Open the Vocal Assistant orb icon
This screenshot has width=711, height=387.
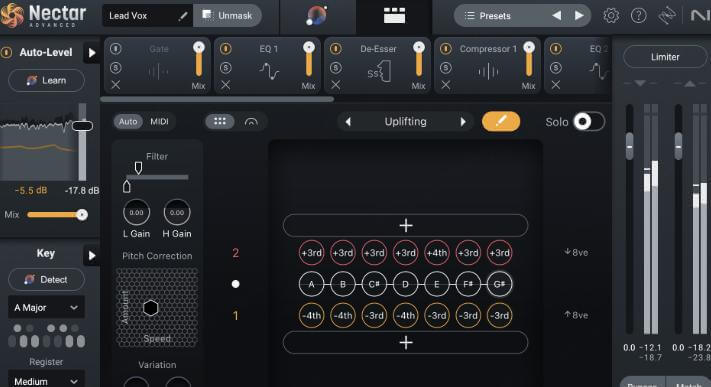pyautogui.click(x=317, y=16)
